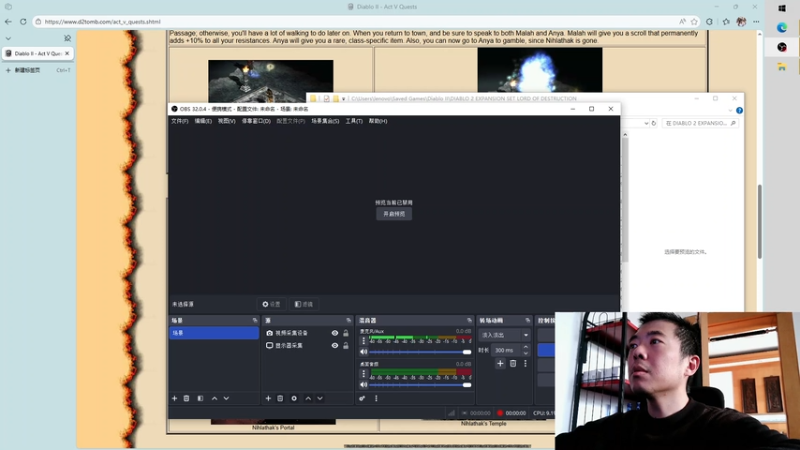Click the browser page vertical scrollbar
This screenshot has height=450, width=800.
pyautogui.click(x=760, y=221)
